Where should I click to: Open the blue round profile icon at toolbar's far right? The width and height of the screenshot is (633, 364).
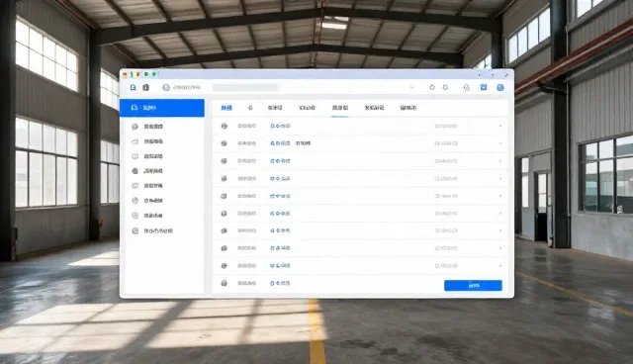coord(500,88)
